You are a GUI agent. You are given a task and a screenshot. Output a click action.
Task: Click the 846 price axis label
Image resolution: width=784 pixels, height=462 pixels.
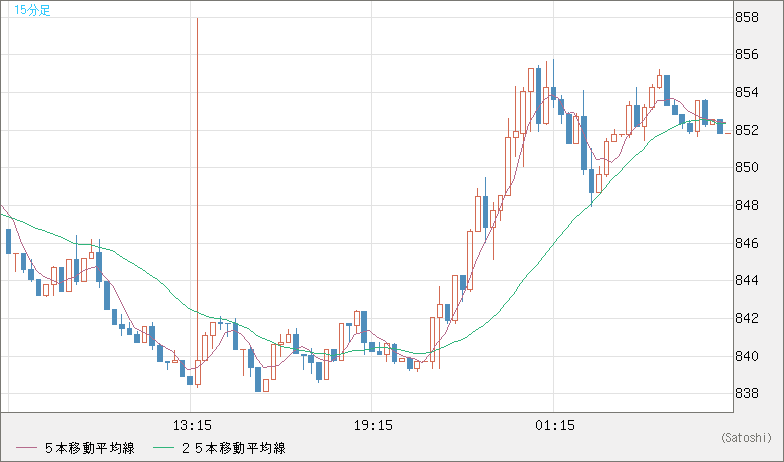pos(746,244)
